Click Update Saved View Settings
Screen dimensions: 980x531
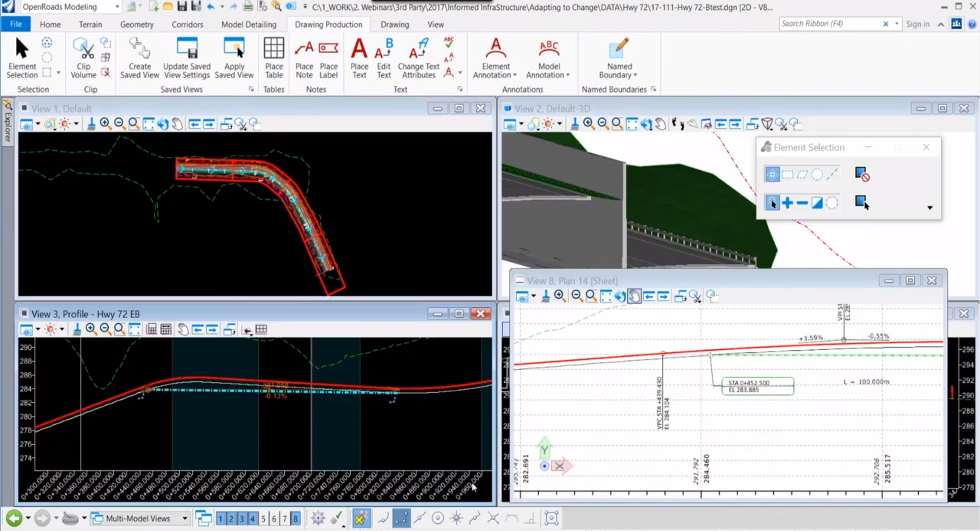[187, 58]
